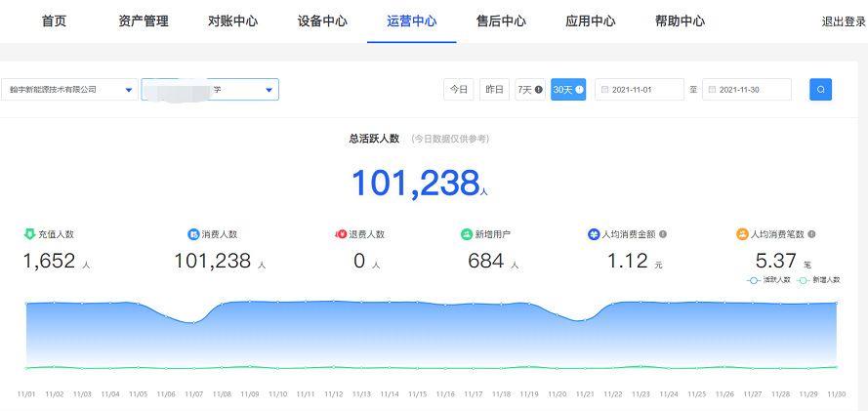Image resolution: width=868 pixels, height=411 pixels.
Task: Click the green 新增用户 user icon
Action: point(467,234)
